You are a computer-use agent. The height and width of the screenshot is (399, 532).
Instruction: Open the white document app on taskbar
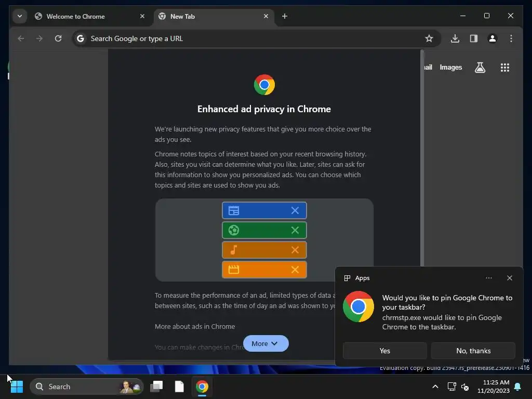click(x=179, y=387)
